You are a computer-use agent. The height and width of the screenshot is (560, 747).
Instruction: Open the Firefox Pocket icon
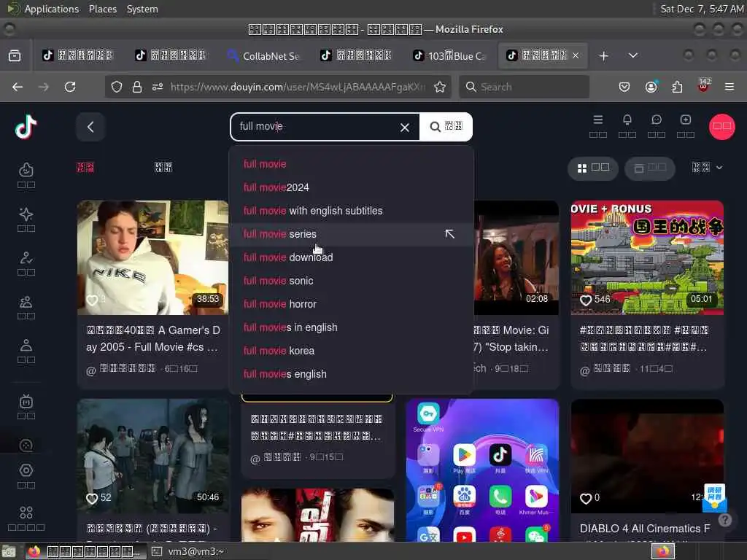coord(624,87)
